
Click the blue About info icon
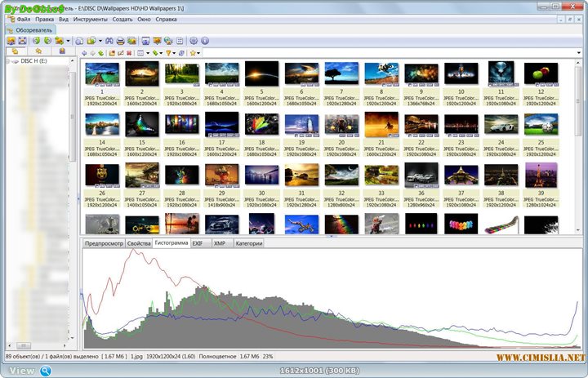pos(204,40)
